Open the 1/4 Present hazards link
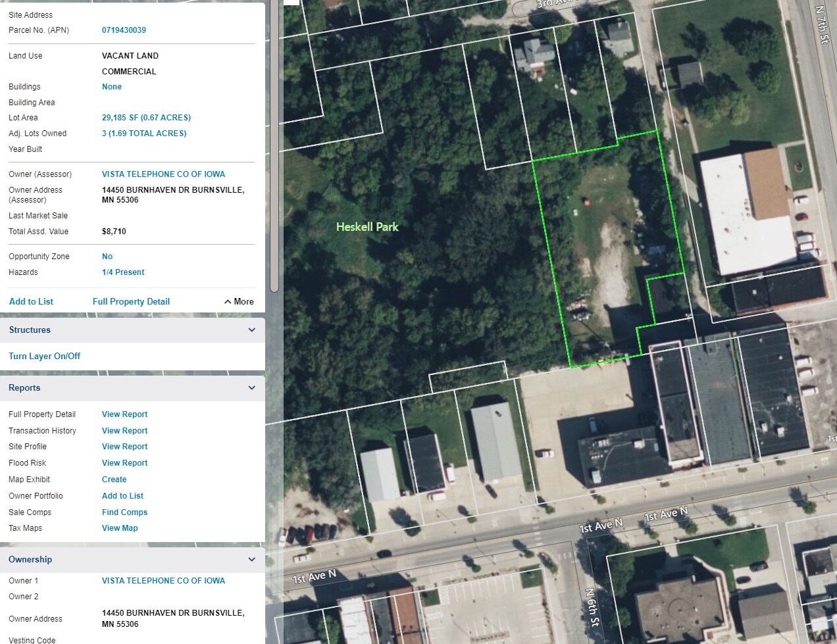Image resolution: width=837 pixels, height=644 pixels. pyautogui.click(x=123, y=272)
